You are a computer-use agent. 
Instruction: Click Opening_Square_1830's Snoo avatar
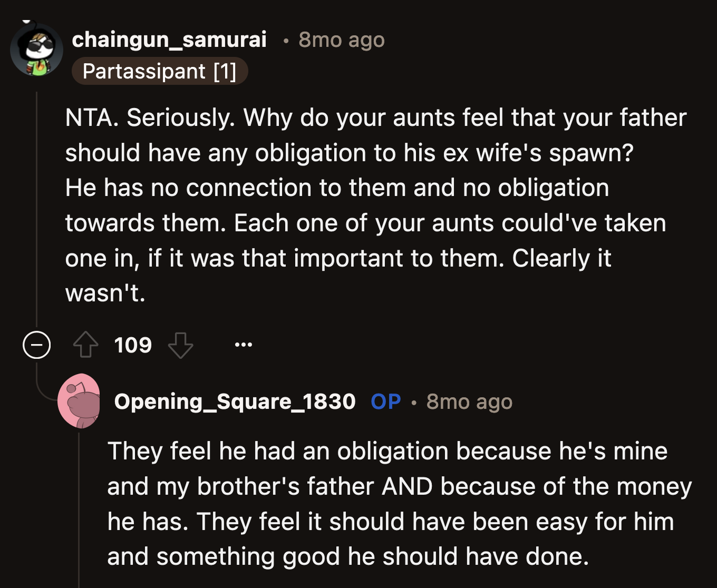coord(80,401)
